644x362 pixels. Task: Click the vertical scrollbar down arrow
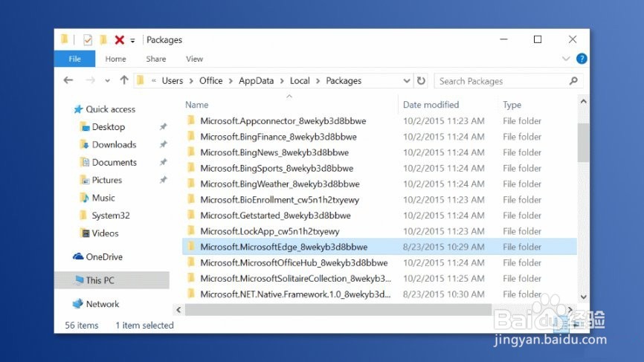(x=583, y=297)
